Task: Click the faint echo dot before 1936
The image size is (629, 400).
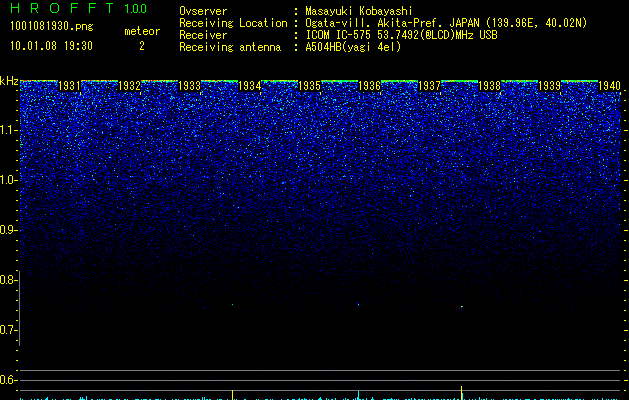Action: 358,305
